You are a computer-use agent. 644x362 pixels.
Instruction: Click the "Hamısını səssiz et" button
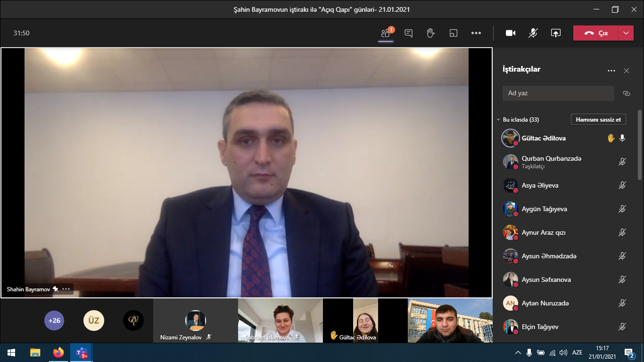point(598,120)
